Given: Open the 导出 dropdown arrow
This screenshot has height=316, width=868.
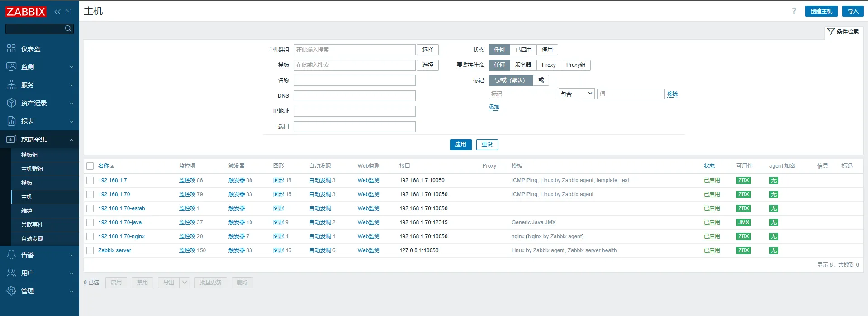Looking at the screenshot, I should click(x=185, y=283).
